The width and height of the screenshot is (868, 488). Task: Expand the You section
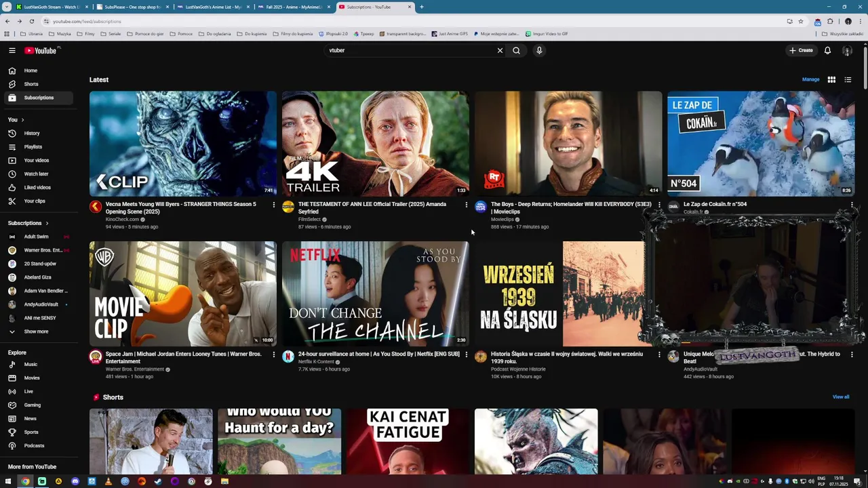[x=16, y=120]
